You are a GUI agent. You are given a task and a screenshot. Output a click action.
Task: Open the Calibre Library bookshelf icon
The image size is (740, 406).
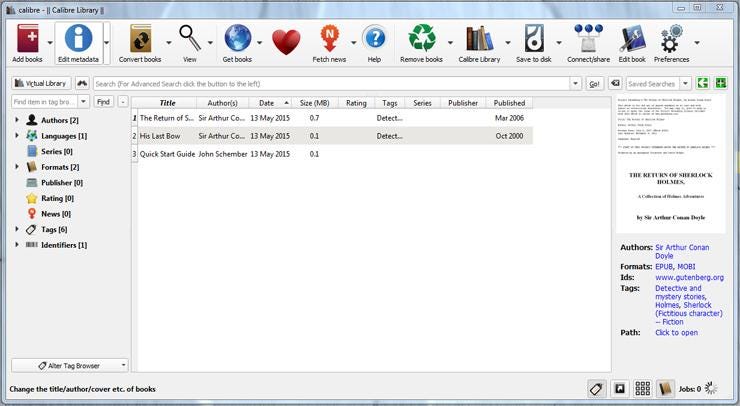point(479,39)
